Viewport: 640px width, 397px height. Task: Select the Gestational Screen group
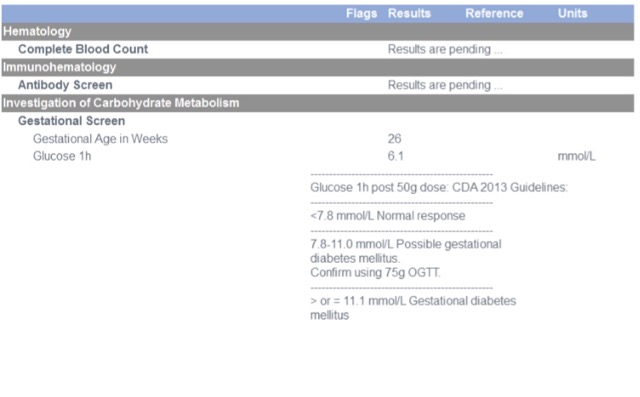[71, 121]
